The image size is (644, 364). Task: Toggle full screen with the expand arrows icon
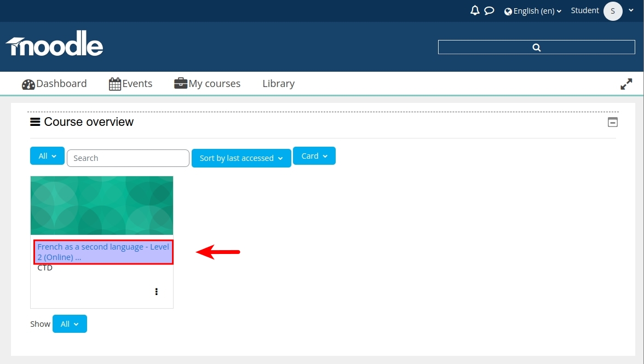[x=626, y=84]
